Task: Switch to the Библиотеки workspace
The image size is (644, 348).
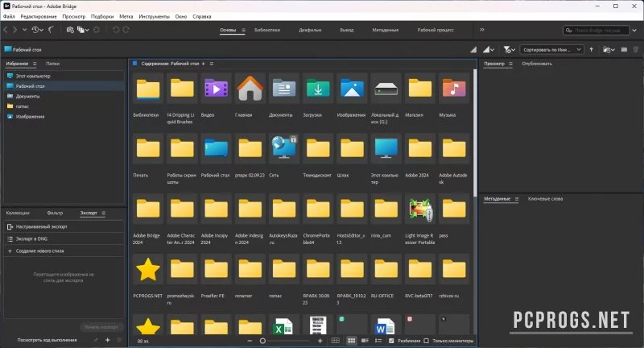Action: tap(267, 30)
